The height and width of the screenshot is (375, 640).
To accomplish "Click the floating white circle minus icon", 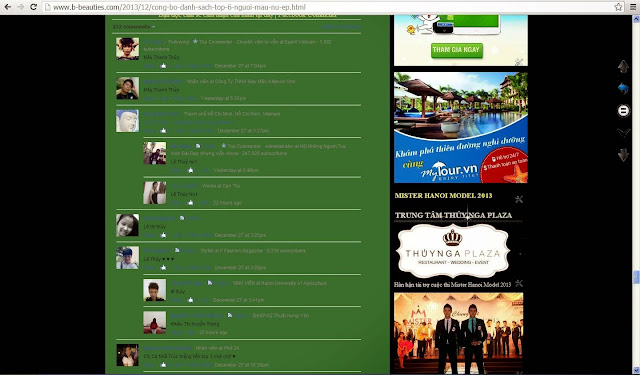I will [623, 111].
